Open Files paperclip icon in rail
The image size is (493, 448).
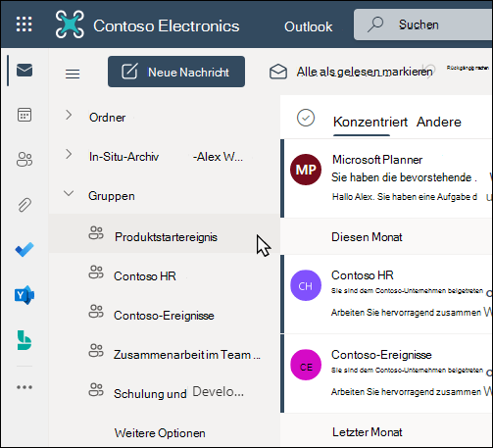(25, 205)
